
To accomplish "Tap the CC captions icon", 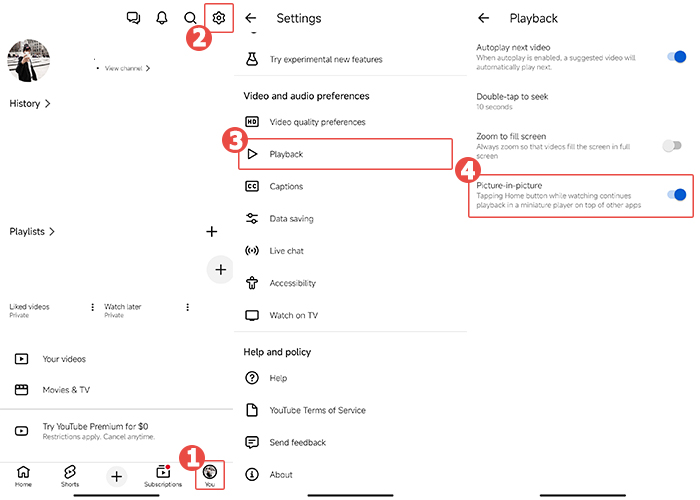I will click(252, 186).
